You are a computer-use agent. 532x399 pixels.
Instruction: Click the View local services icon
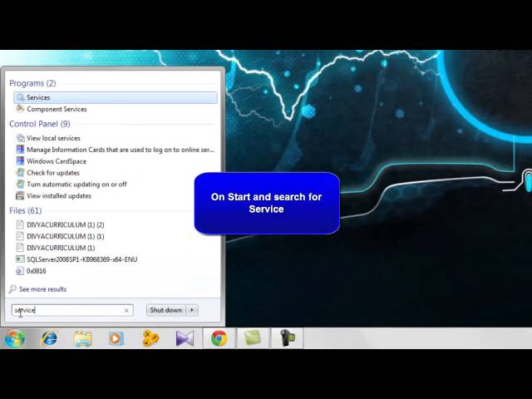tap(20, 138)
